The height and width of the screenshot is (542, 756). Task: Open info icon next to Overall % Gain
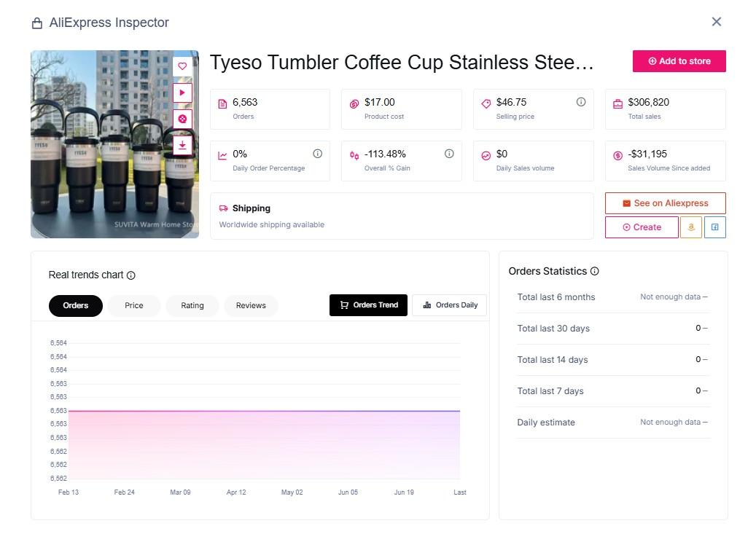click(x=449, y=154)
